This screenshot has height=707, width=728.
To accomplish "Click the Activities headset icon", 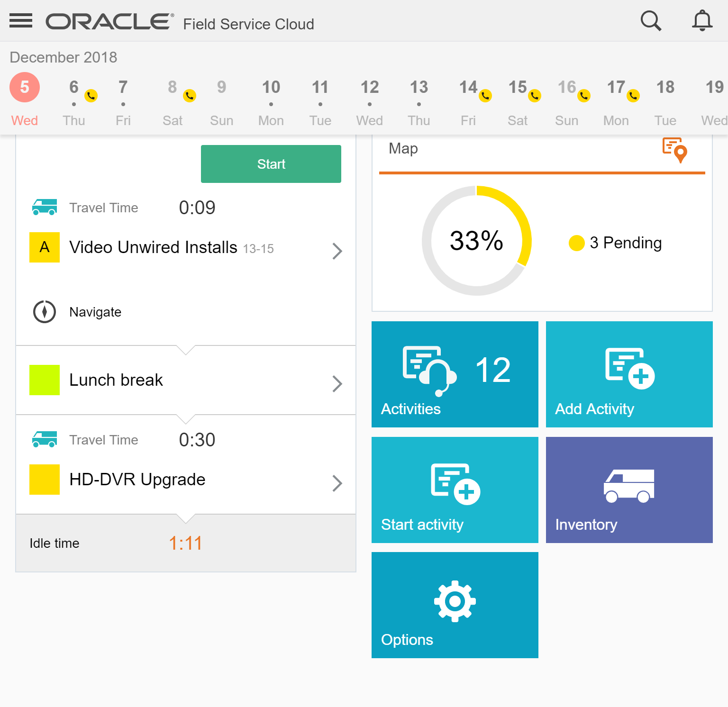I will (x=429, y=371).
